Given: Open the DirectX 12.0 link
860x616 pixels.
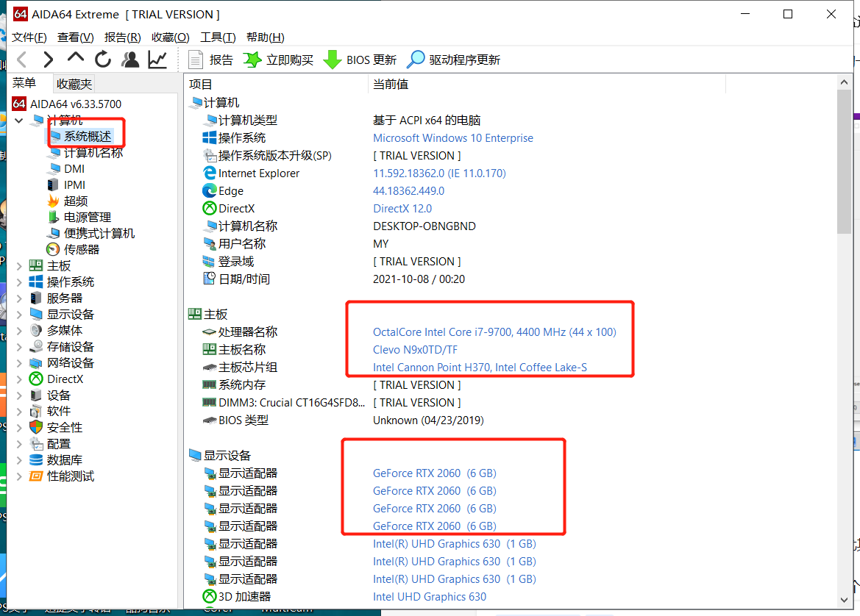Looking at the screenshot, I should (x=402, y=209).
